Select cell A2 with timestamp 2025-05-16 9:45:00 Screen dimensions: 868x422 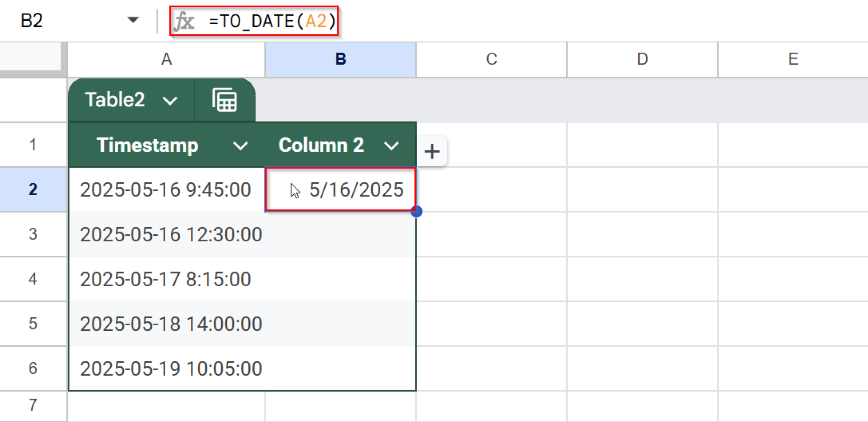pos(165,190)
